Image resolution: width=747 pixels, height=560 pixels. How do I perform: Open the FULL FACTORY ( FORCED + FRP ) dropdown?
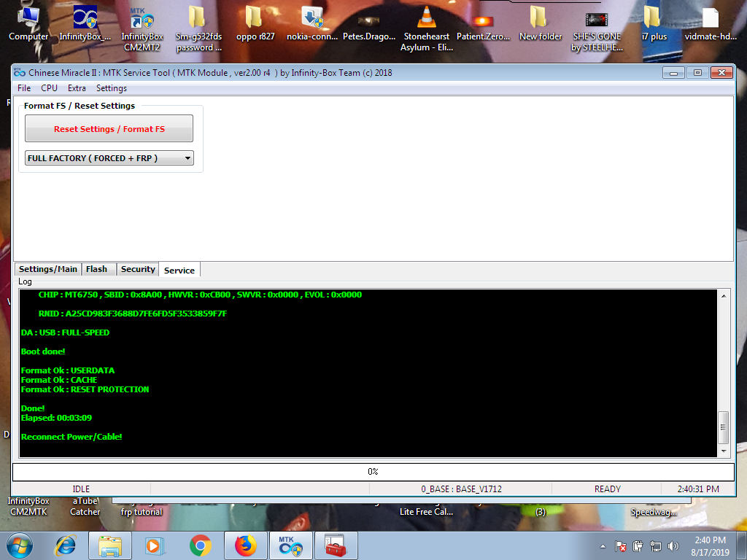click(109, 158)
